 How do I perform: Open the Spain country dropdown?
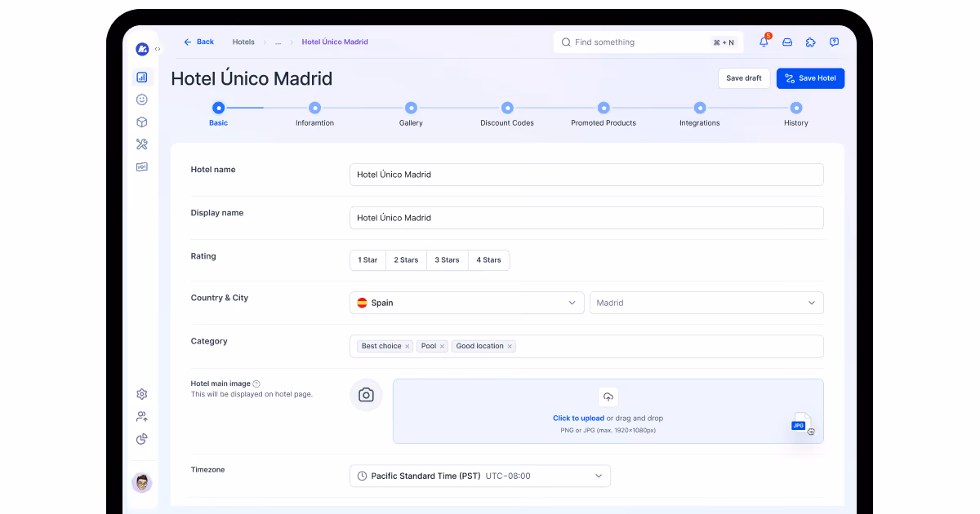[467, 303]
